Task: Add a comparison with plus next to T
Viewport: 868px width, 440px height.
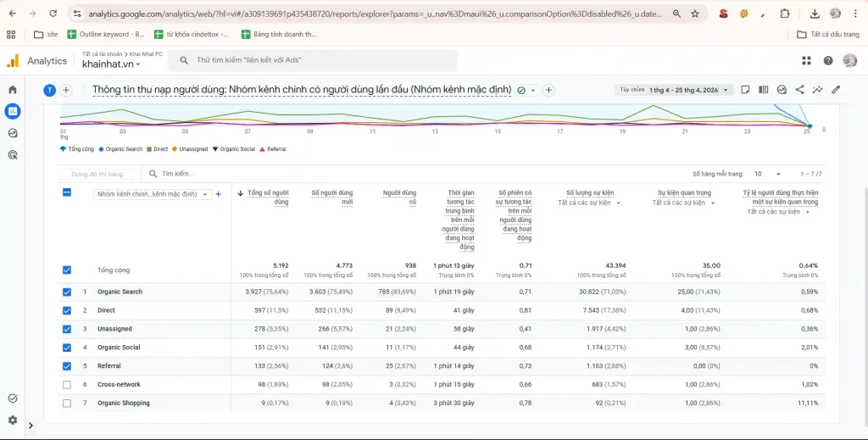Action: coord(66,90)
